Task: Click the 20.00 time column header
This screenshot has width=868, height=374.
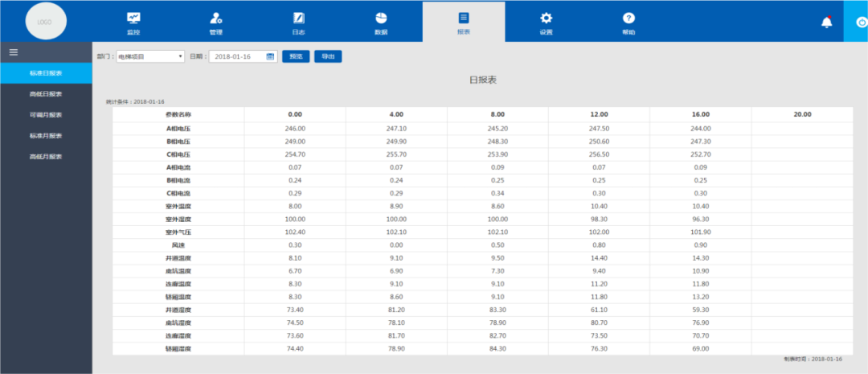Action: [802, 115]
